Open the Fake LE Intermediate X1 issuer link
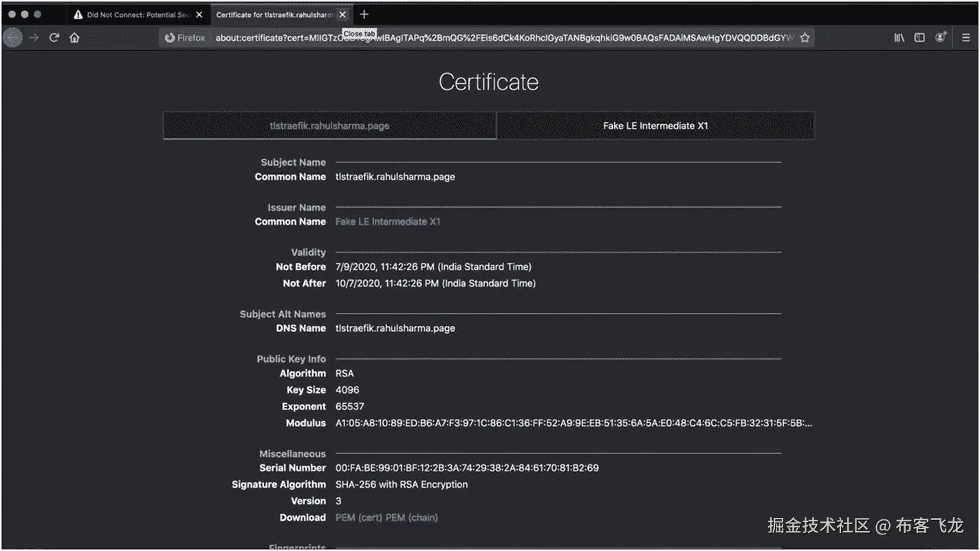This screenshot has height=551, width=980. click(388, 222)
